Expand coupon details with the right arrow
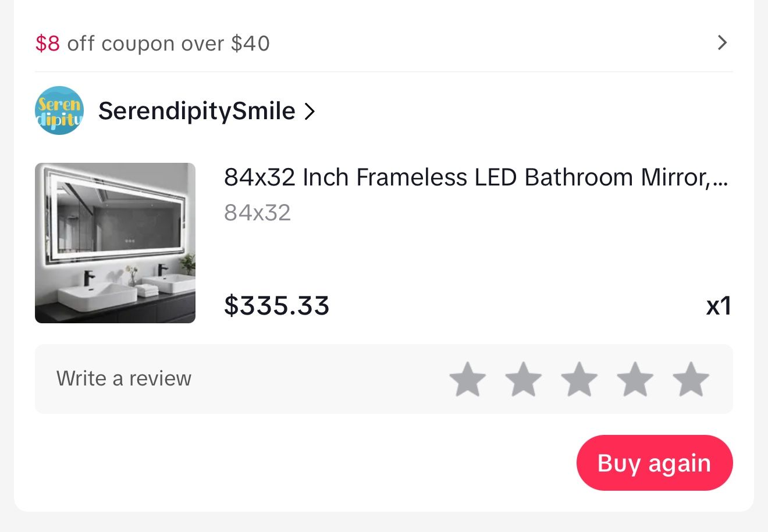Screen dimensions: 768x532 click(x=722, y=43)
